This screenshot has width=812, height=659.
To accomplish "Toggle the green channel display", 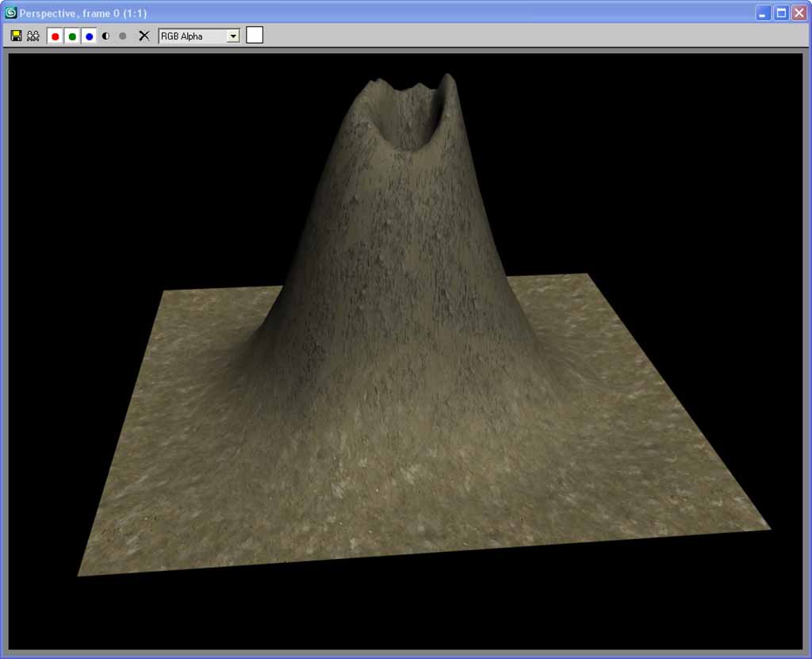I will [x=72, y=36].
